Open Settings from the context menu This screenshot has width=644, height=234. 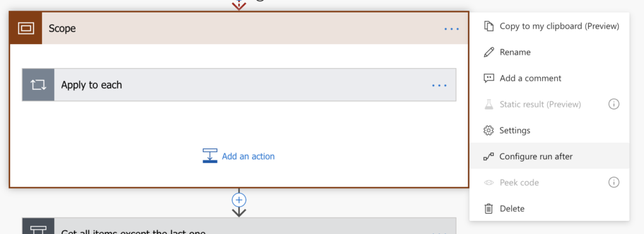coord(550,130)
